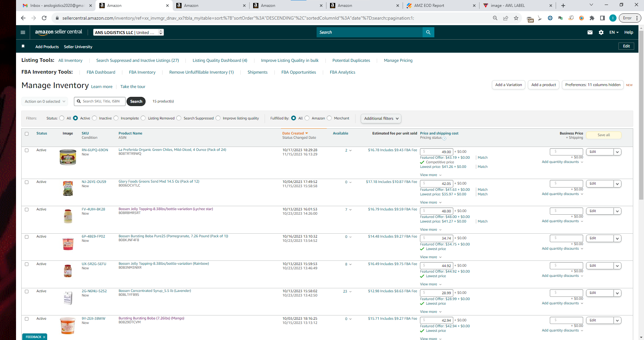Screen dimensions: 644x340
Task: Click the Save all button
Action: coord(604,135)
